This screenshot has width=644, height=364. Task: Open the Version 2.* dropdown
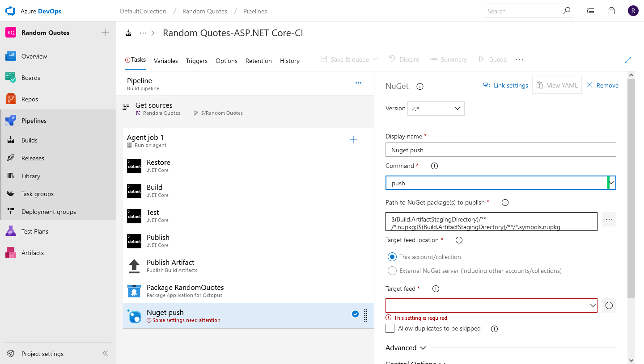pyautogui.click(x=436, y=109)
